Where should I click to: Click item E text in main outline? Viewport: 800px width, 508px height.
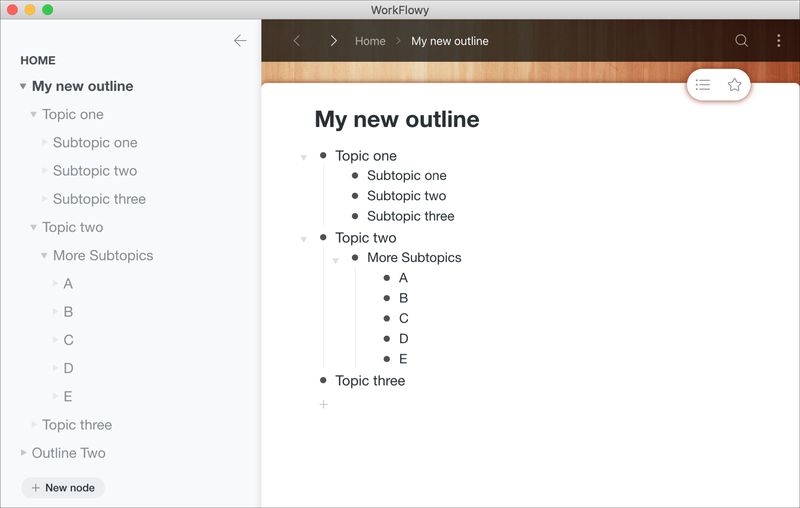pyautogui.click(x=403, y=359)
